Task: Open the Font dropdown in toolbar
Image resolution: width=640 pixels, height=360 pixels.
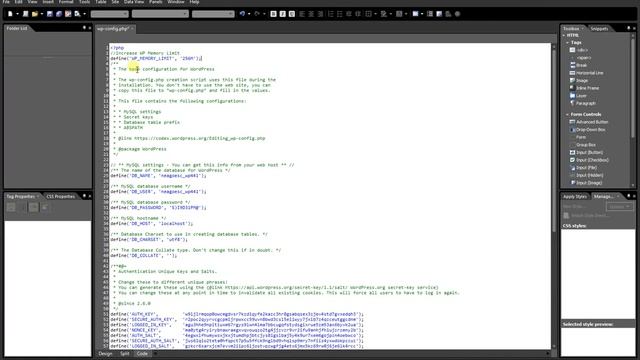Action: point(160,14)
